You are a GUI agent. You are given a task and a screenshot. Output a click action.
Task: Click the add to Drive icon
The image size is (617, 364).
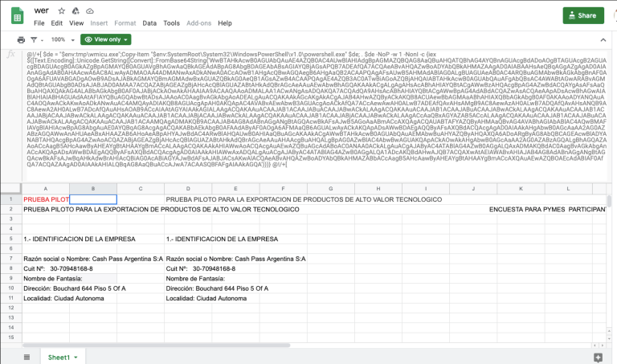coord(76,11)
